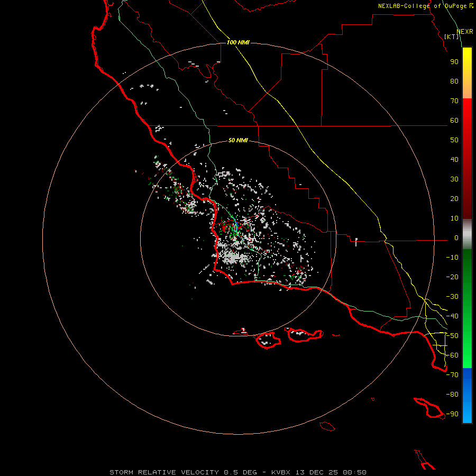Select the 70 tick label on the scale
Image resolution: width=476 pixels, height=476 pixels.
pos(454,101)
